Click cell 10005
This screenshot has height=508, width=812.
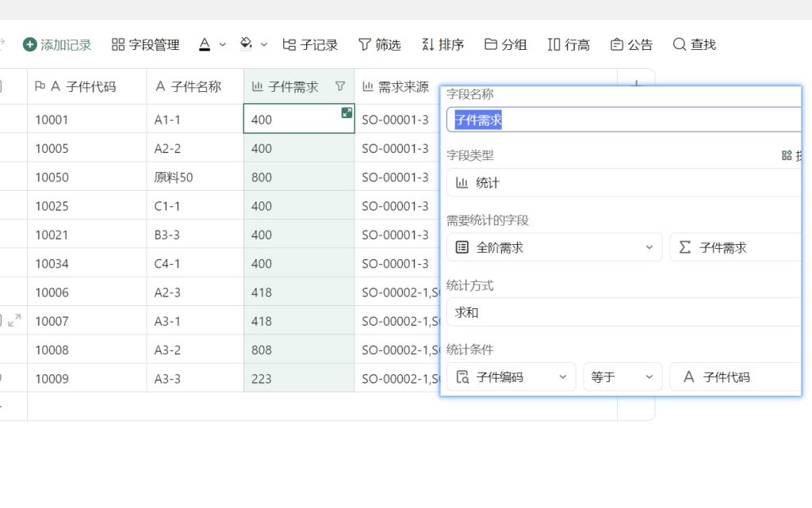tap(87, 148)
